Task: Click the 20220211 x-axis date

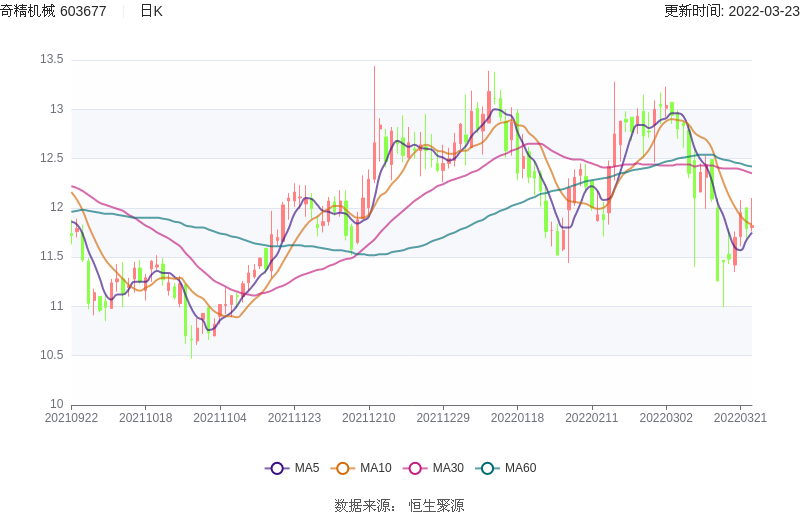Action: click(591, 418)
